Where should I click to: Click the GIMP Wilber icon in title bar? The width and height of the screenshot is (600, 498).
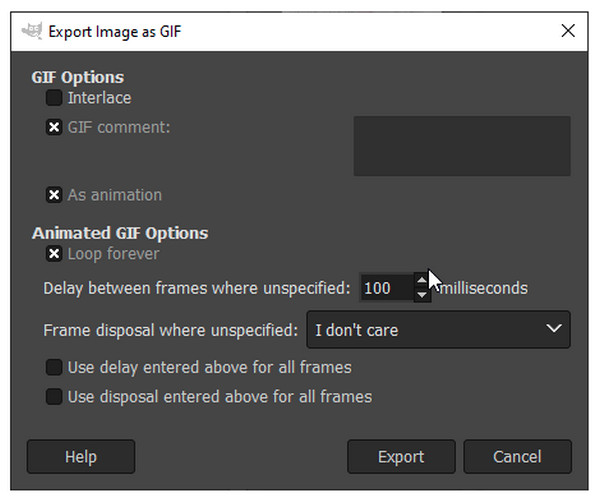click(x=32, y=31)
